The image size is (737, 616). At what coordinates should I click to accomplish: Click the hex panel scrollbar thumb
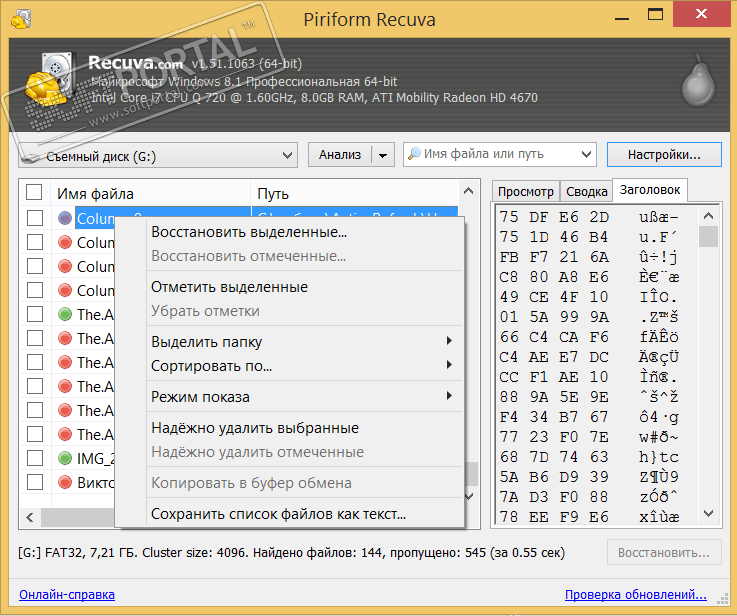(x=708, y=236)
